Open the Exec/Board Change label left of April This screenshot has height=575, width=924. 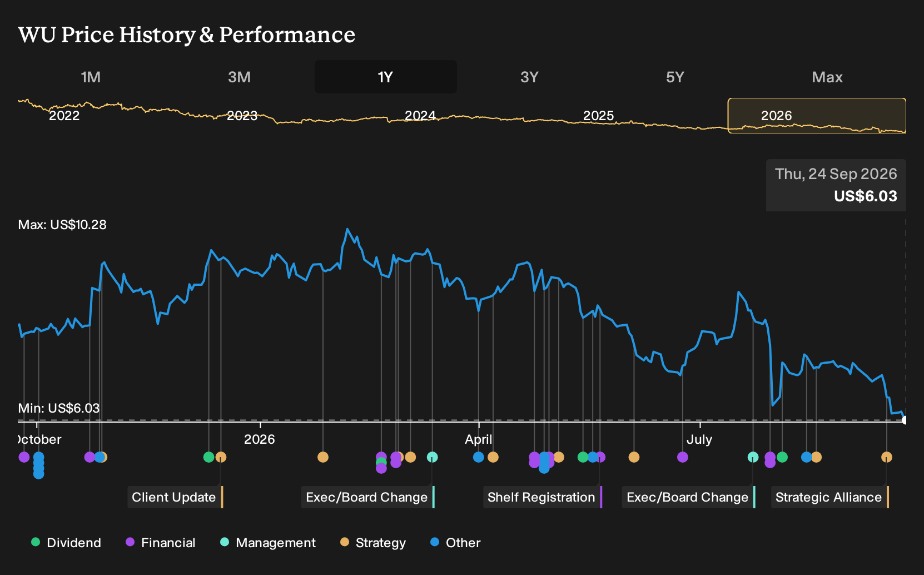coord(367,497)
